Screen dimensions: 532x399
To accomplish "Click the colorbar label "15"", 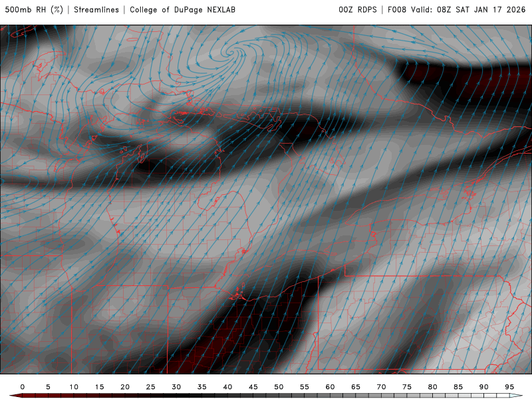I will (x=99, y=387).
